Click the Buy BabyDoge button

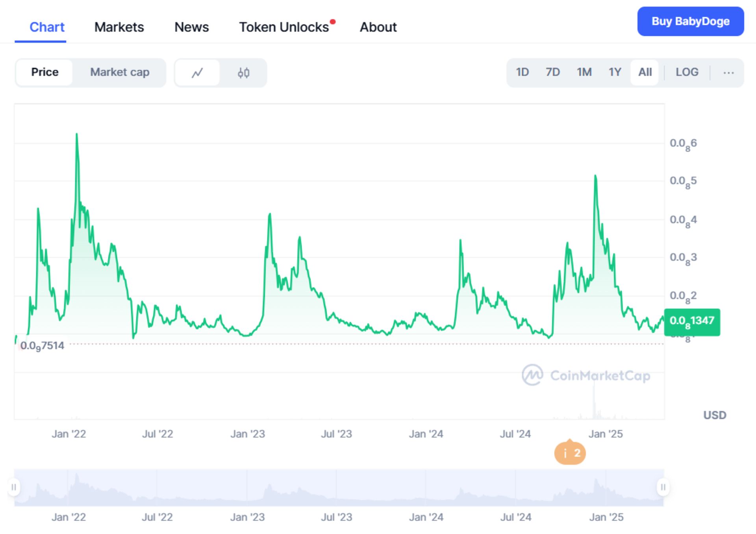[690, 21]
